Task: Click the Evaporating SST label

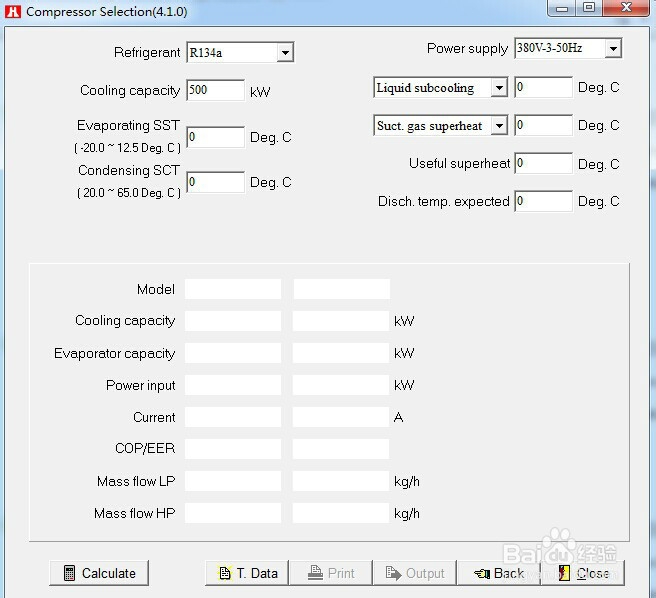Action: coord(128,125)
